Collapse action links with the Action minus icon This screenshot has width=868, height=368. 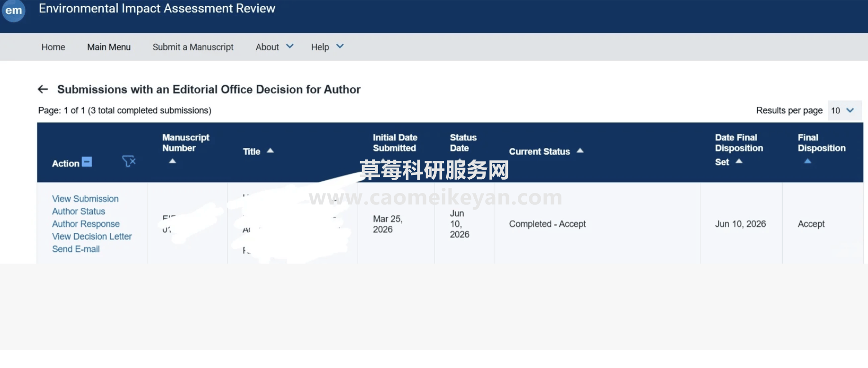[x=87, y=162]
